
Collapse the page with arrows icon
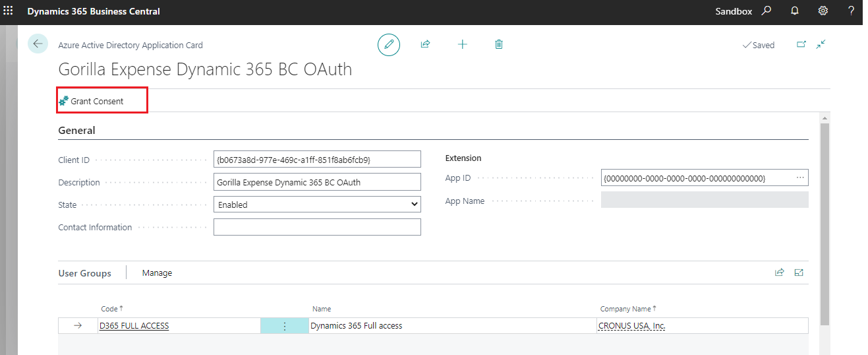tap(821, 44)
